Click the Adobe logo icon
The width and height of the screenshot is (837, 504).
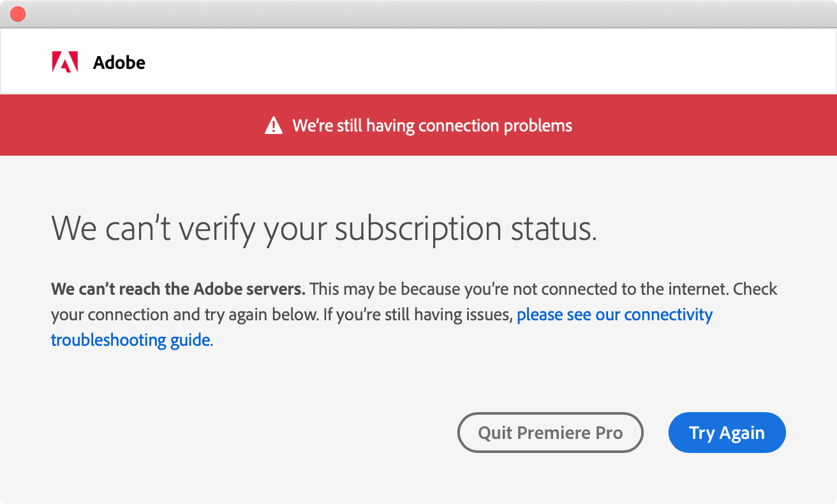coord(65,63)
